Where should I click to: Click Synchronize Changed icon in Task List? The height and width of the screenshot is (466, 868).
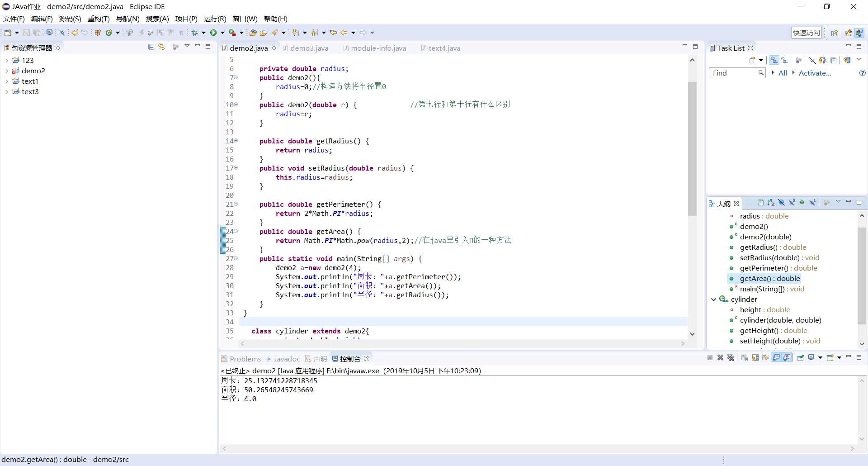(x=847, y=60)
